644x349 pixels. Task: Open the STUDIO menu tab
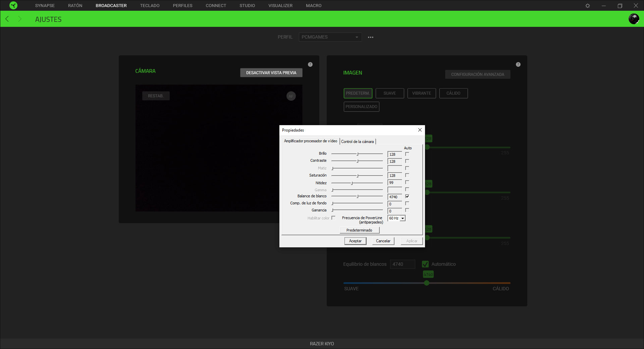[247, 6]
